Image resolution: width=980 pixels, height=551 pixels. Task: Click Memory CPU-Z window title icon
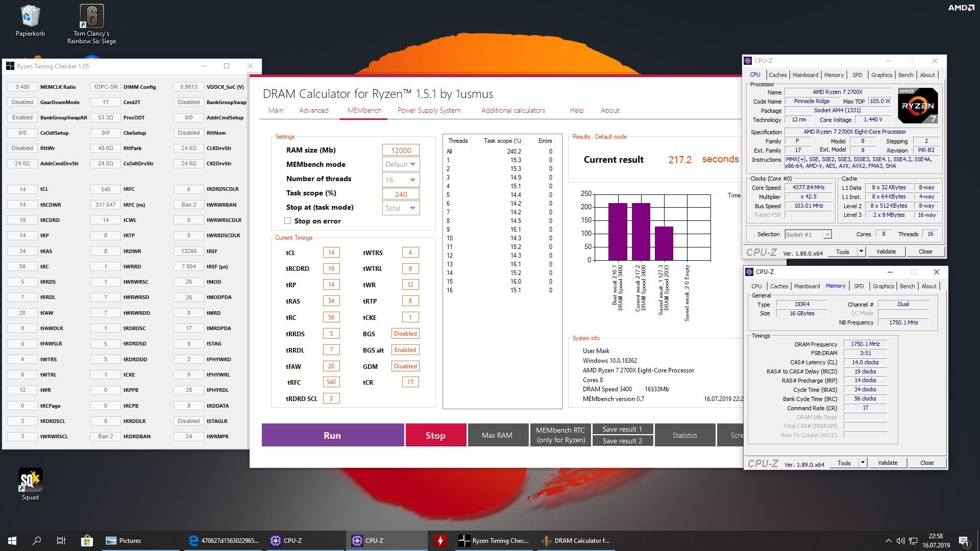coord(749,272)
